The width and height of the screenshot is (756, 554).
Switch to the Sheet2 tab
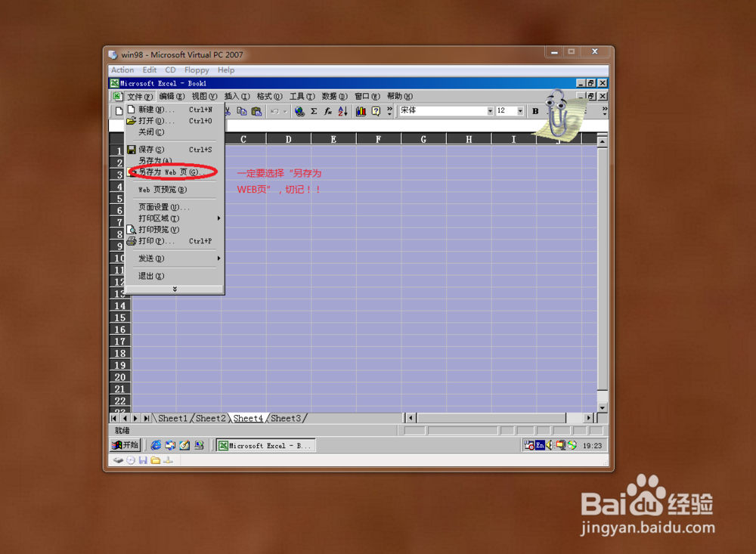tap(211, 418)
